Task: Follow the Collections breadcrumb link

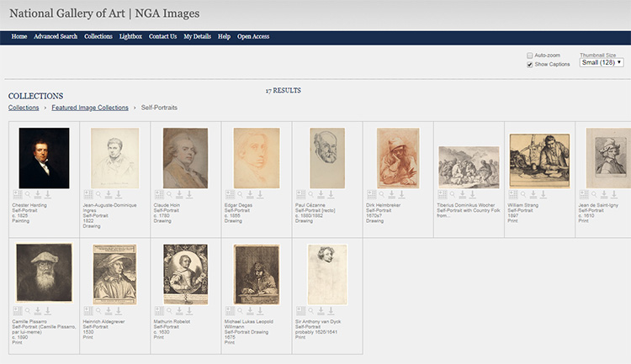Action: click(x=24, y=108)
